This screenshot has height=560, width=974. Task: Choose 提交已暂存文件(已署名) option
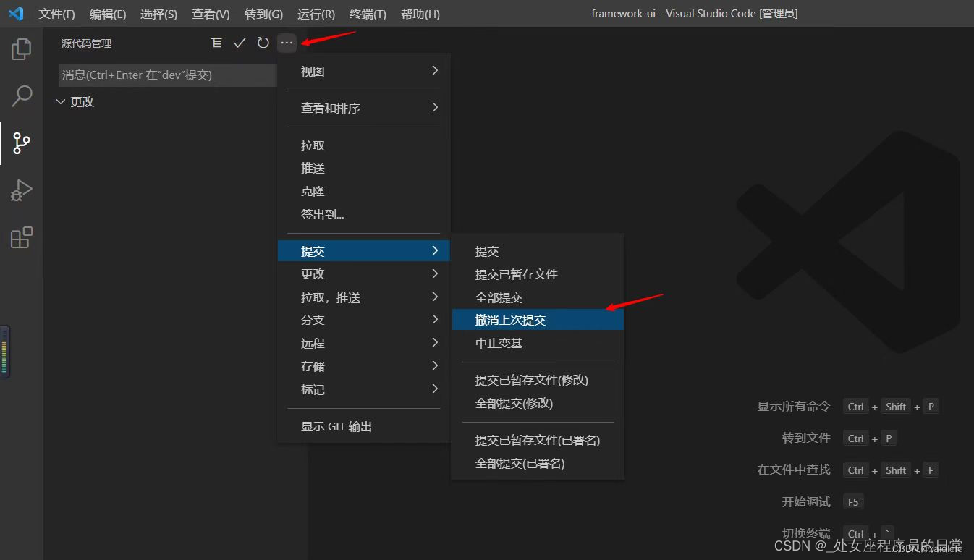pos(538,440)
